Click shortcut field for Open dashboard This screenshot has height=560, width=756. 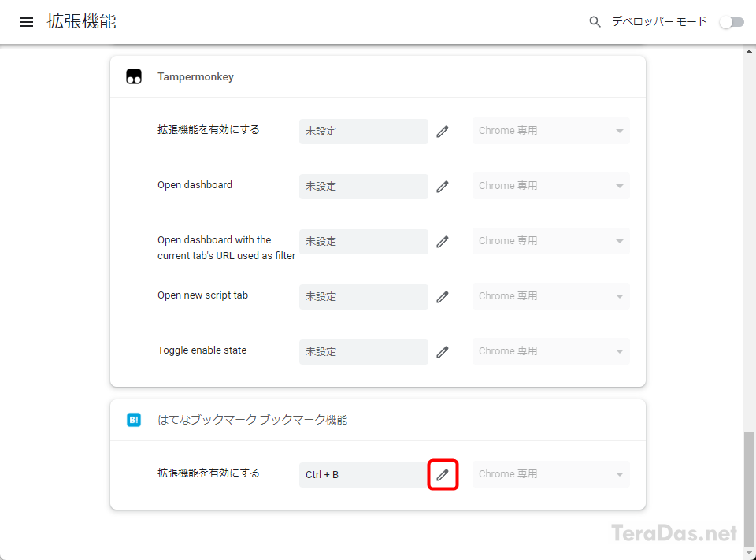pos(364,186)
